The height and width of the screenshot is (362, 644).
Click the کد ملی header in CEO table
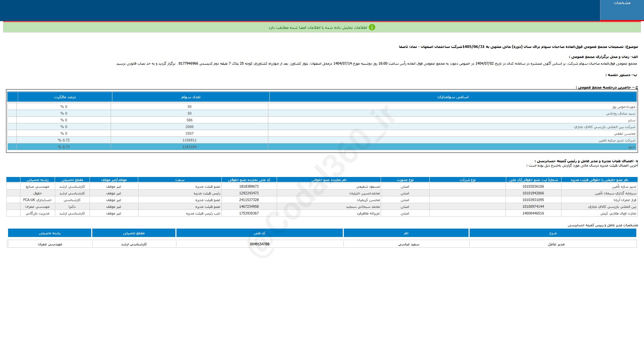[259, 233]
